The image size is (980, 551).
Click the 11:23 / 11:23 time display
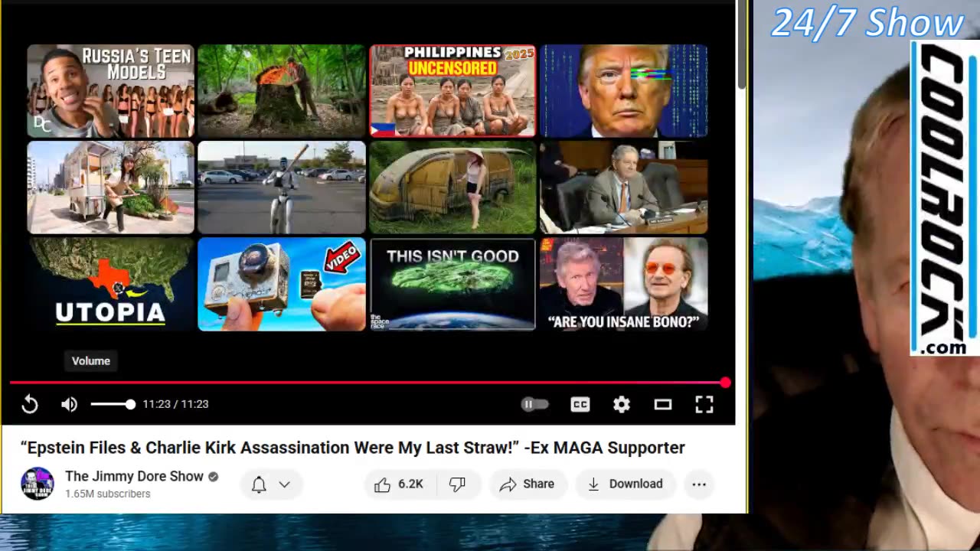175,404
